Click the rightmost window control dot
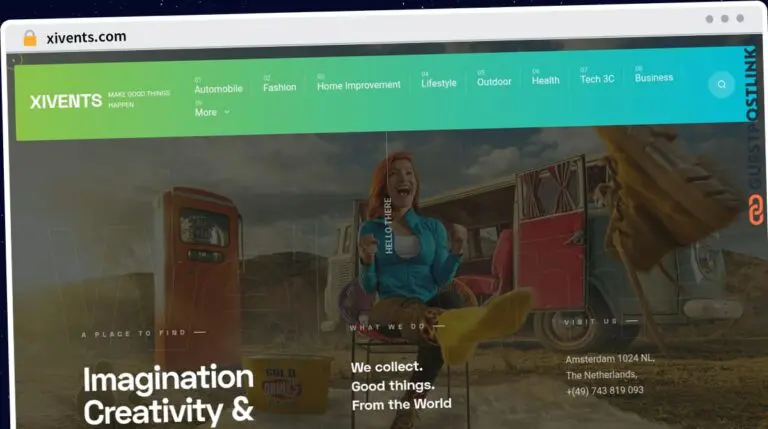 (x=740, y=18)
